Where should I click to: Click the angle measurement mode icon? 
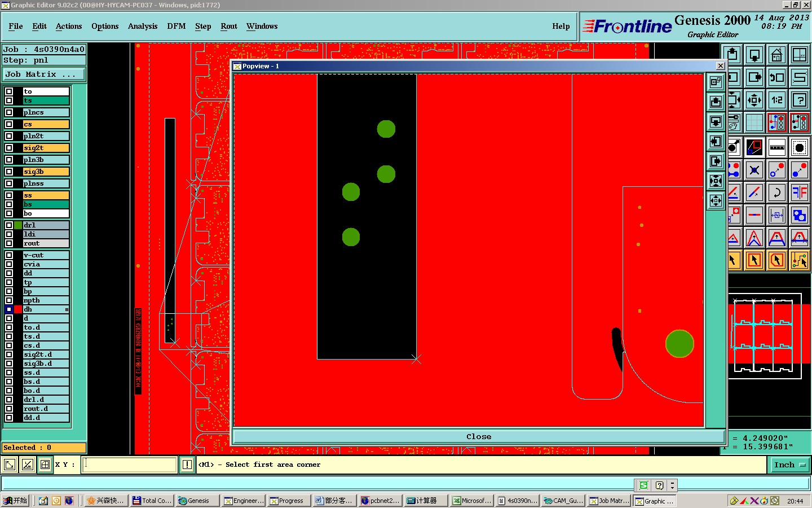pyautogui.click(x=27, y=465)
